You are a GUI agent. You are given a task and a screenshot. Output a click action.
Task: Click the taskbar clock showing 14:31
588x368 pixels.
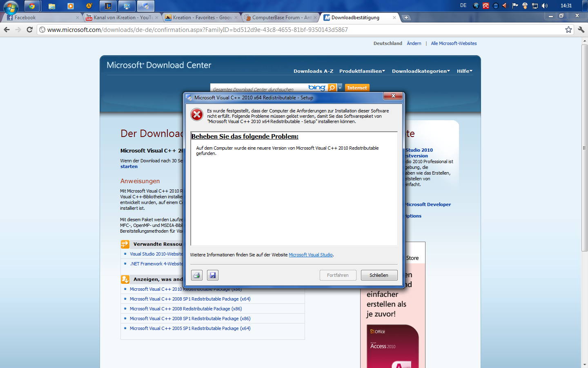pyautogui.click(x=566, y=6)
